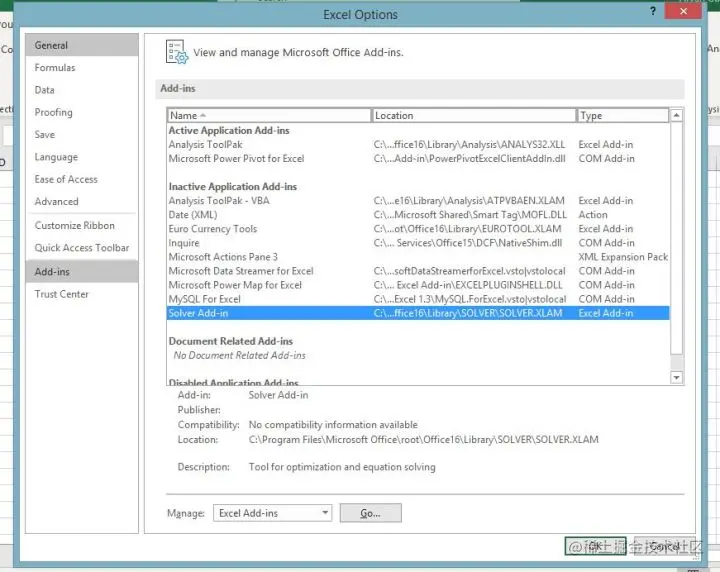Click the EUROTOOL.XLAM location cell
This screenshot has width=720, height=572.
(x=467, y=229)
